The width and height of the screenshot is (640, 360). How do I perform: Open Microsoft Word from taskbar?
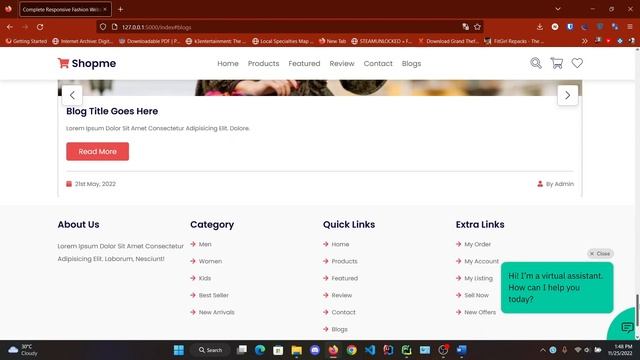(x=461, y=350)
